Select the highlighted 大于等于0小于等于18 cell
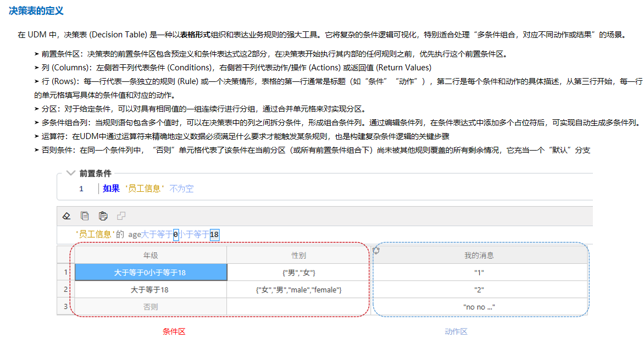Viewport: 644px width, 338px height. pos(151,273)
